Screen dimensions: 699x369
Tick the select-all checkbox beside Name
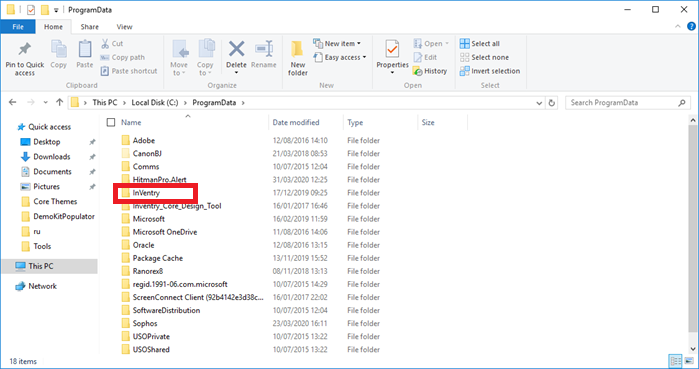tap(111, 122)
